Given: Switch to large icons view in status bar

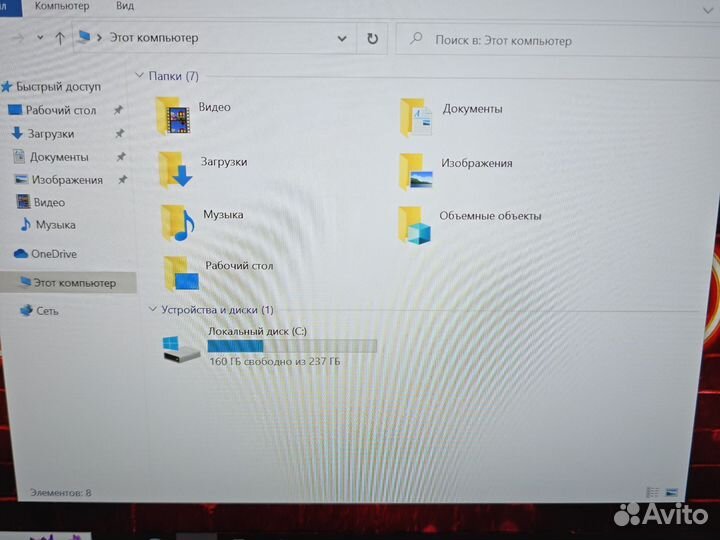Looking at the screenshot, I should pos(671,493).
